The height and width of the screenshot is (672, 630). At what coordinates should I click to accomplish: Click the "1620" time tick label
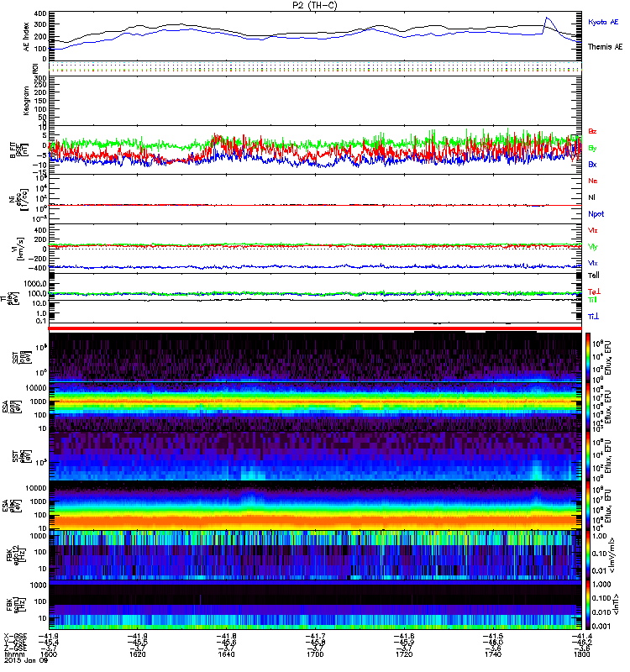point(137,654)
